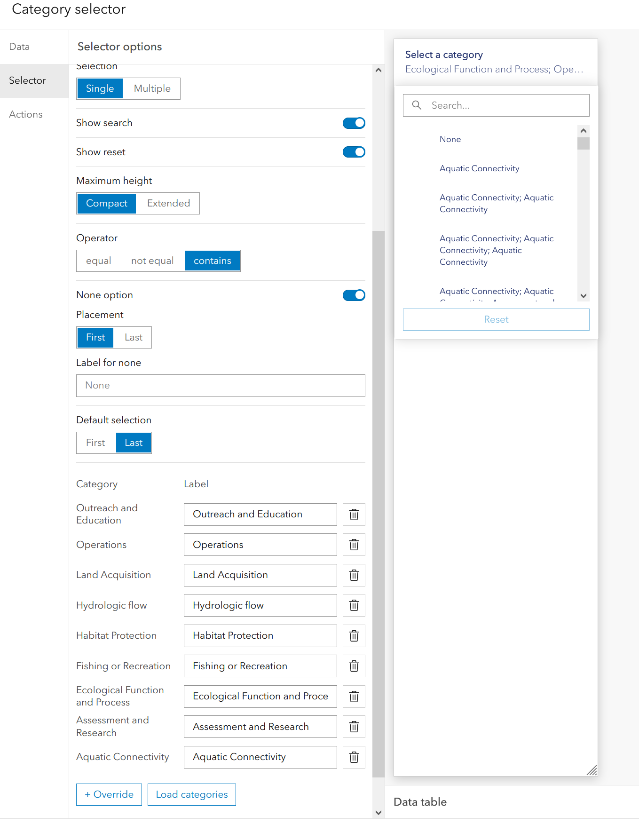Image resolution: width=639 pixels, height=840 pixels.
Task: Select the single Aquatic Connectivity list item
Action: coord(489,168)
